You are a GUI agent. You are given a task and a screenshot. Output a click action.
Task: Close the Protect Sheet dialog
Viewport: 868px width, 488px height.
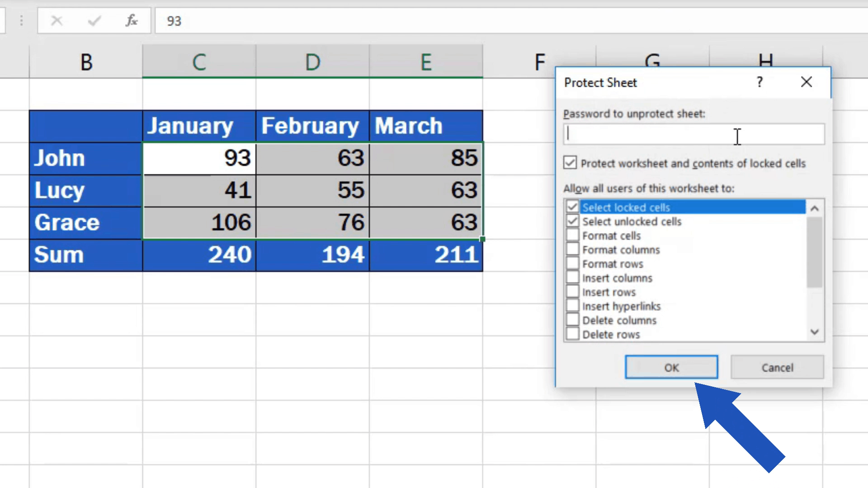tap(806, 82)
